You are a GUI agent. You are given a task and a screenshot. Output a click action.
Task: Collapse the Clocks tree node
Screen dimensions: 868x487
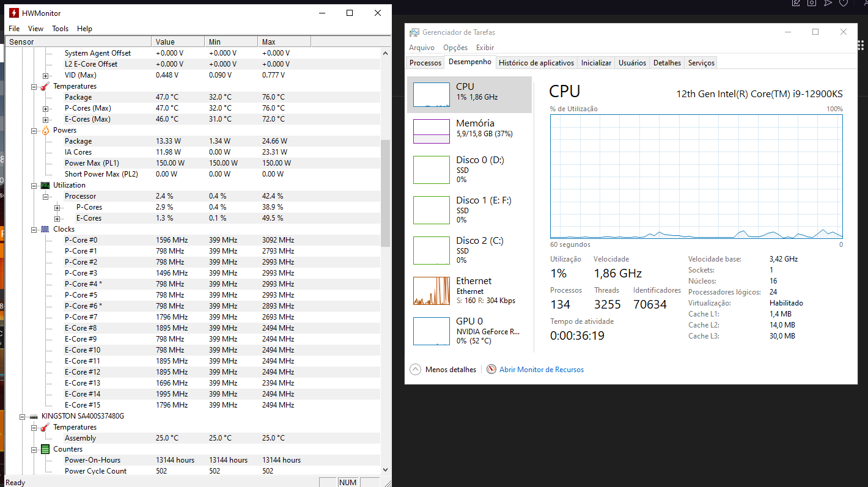pos(34,229)
